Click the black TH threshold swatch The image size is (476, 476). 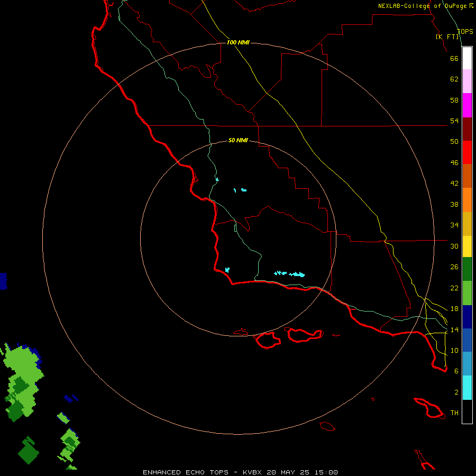(x=467, y=411)
